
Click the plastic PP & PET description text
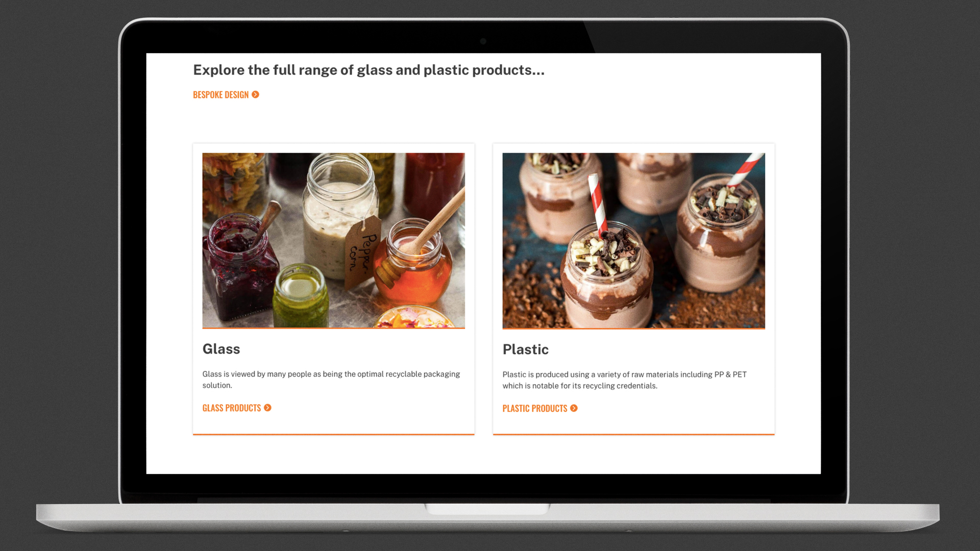pyautogui.click(x=624, y=380)
